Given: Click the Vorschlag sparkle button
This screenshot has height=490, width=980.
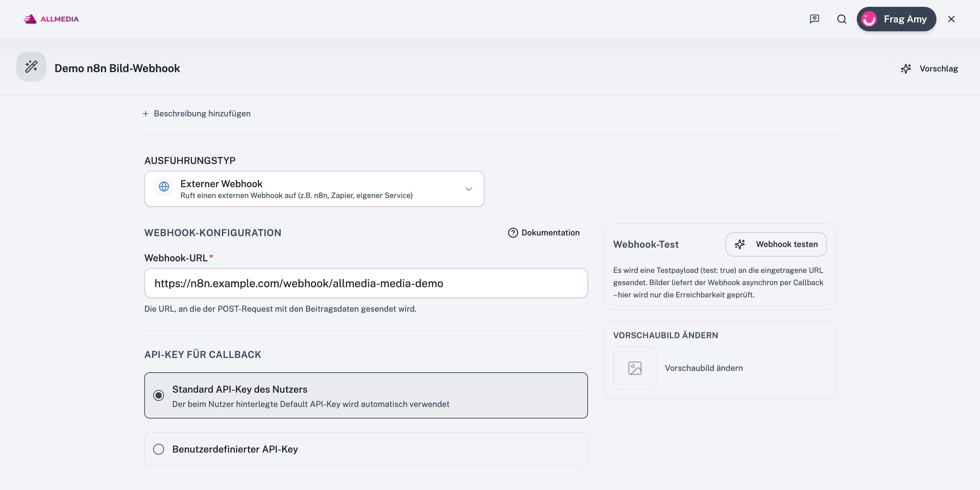Looking at the screenshot, I should pyautogui.click(x=929, y=68).
